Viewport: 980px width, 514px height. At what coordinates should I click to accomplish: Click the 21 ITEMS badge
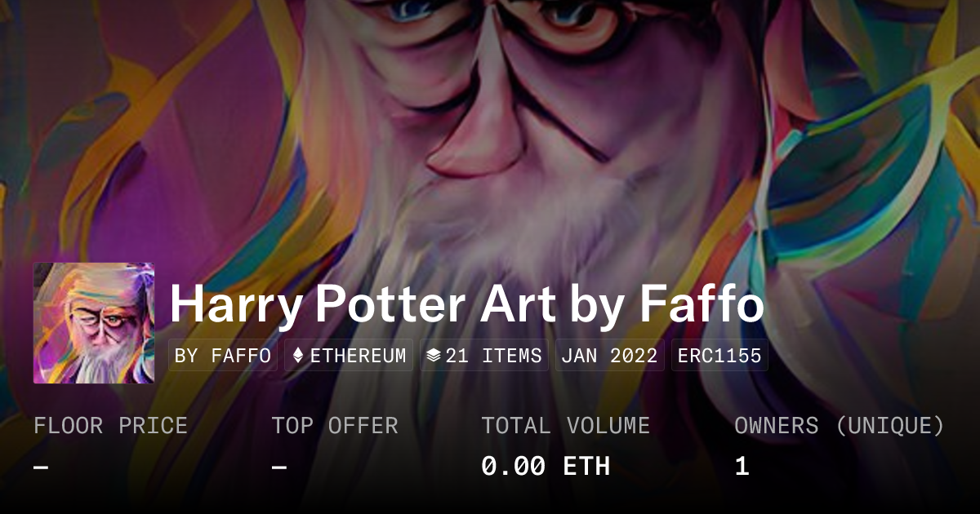tap(485, 356)
